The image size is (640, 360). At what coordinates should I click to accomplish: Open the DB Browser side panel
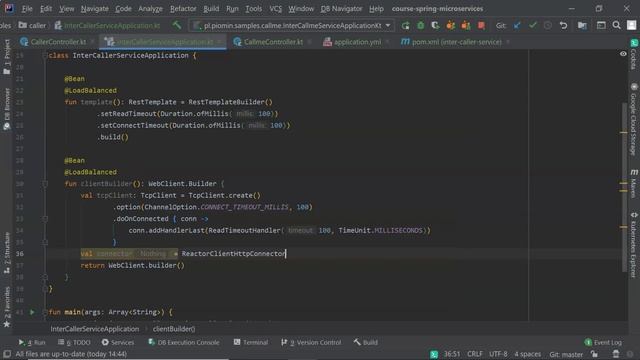7,109
